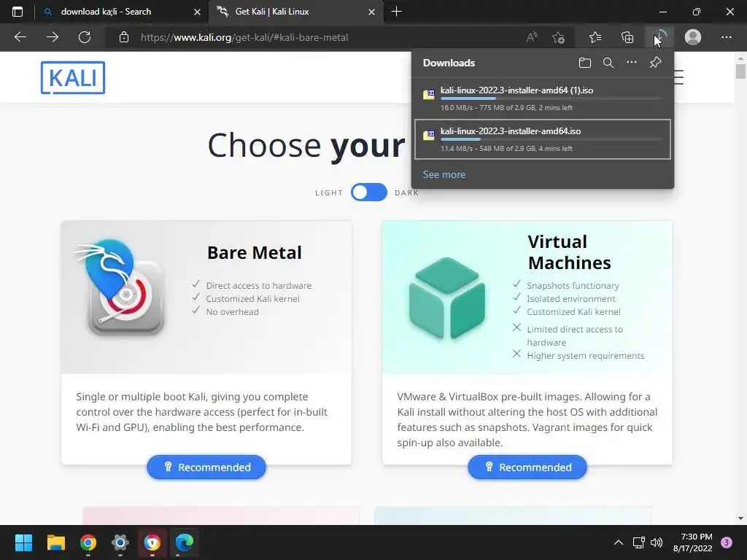Viewport: 747px width, 560px height.
Task: Close the Get Kali tab
Action: coord(371,12)
